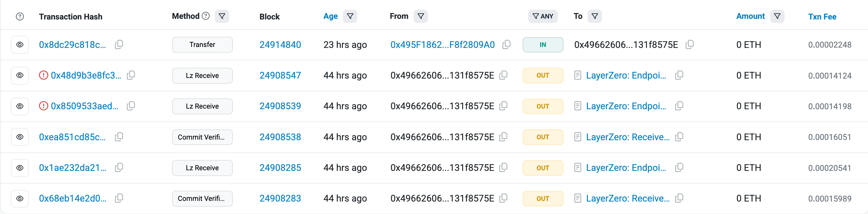
Task: Click the question mark icon next to Method
Action: pyautogui.click(x=206, y=16)
